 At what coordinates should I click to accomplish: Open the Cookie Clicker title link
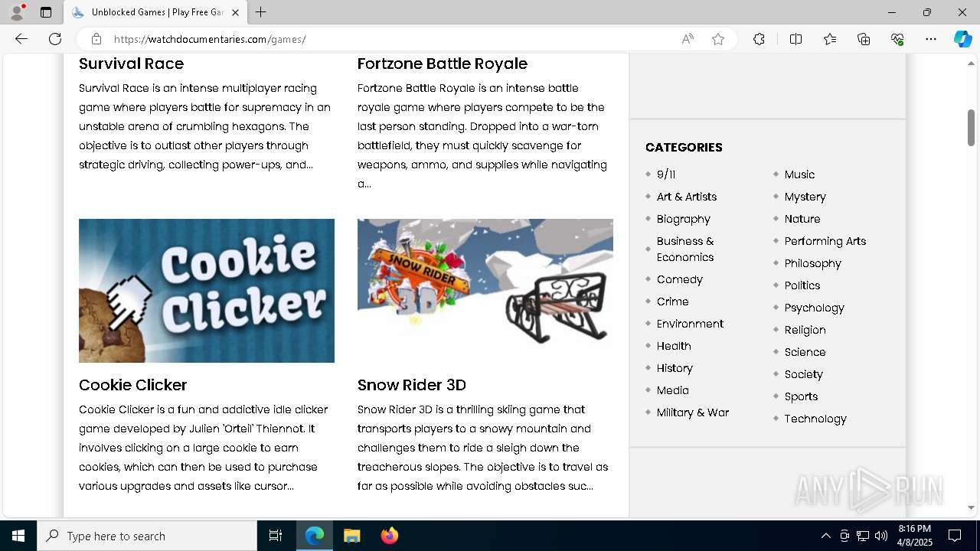[x=133, y=385]
